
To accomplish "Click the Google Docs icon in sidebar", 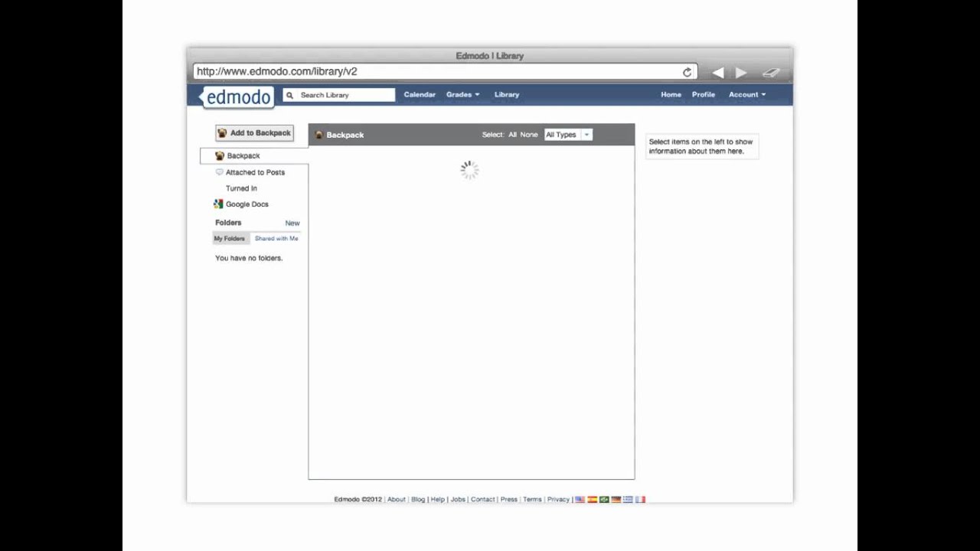I will [218, 204].
